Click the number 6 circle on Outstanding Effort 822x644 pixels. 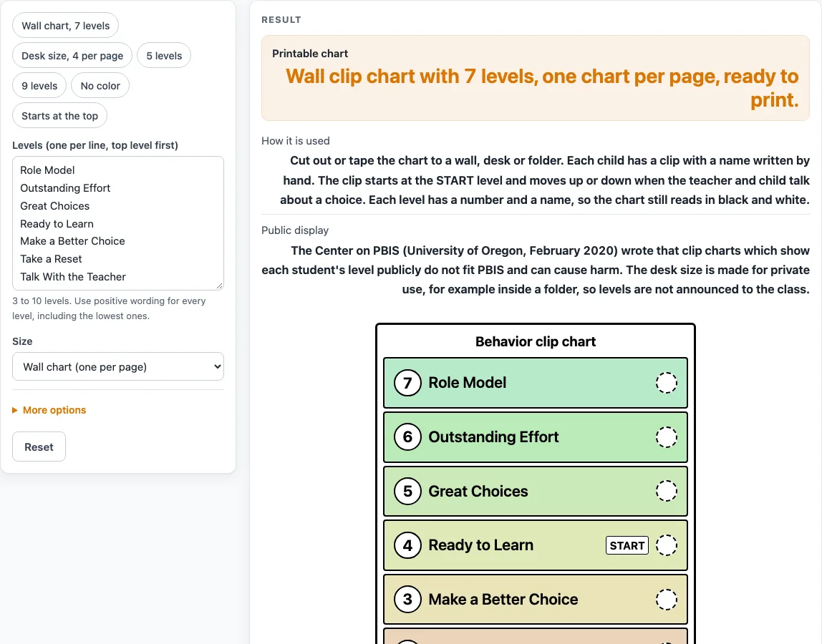point(407,437)
